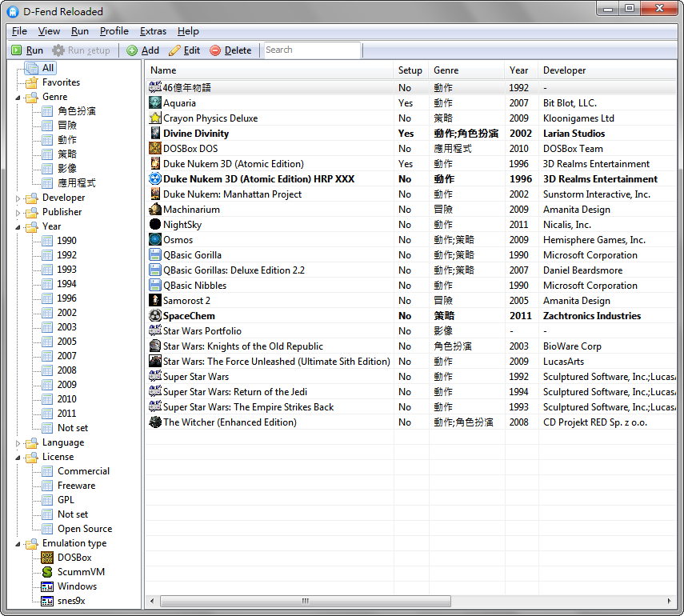Select the Freeware license filter
This screenshot has width=684, height=616.
point(76,485)
